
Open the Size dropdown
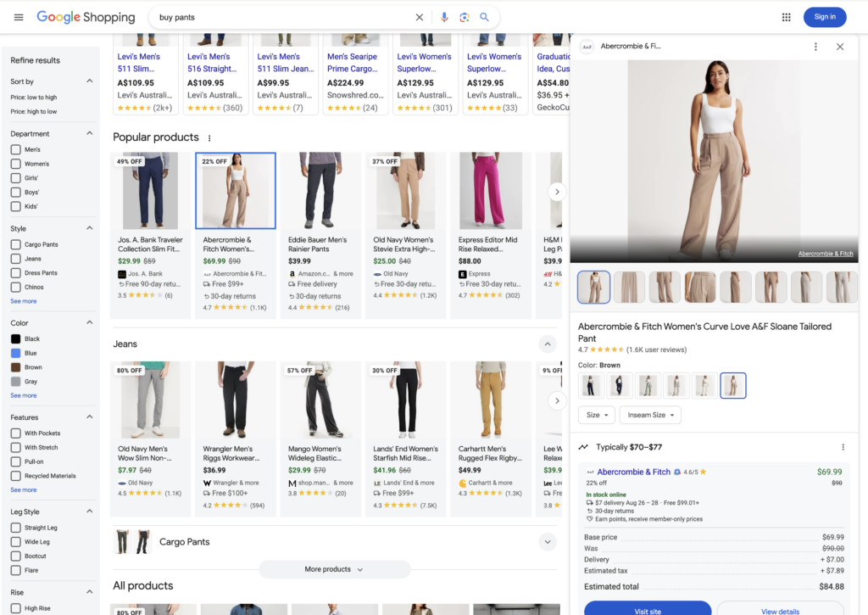pyautogui.click(x=596, y=415)
